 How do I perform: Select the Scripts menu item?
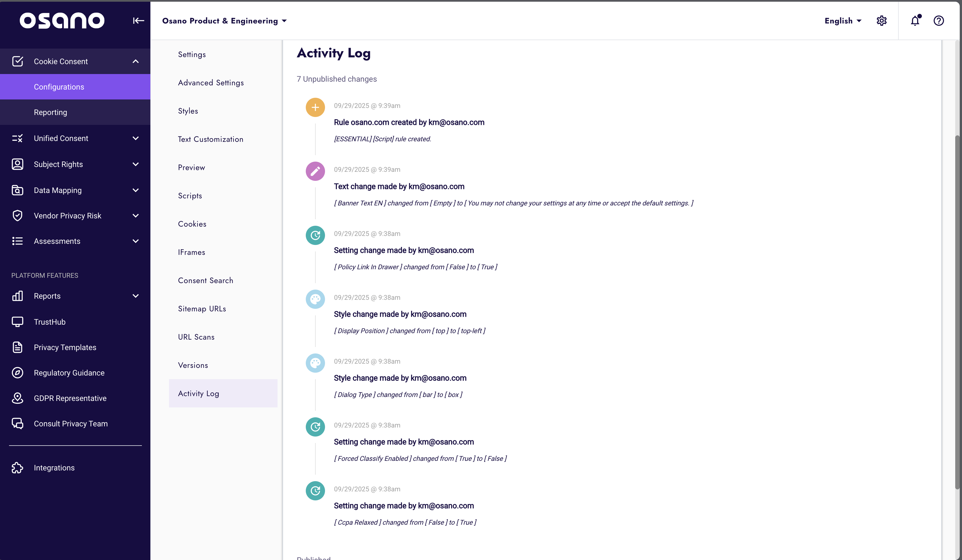coord(190,196)
